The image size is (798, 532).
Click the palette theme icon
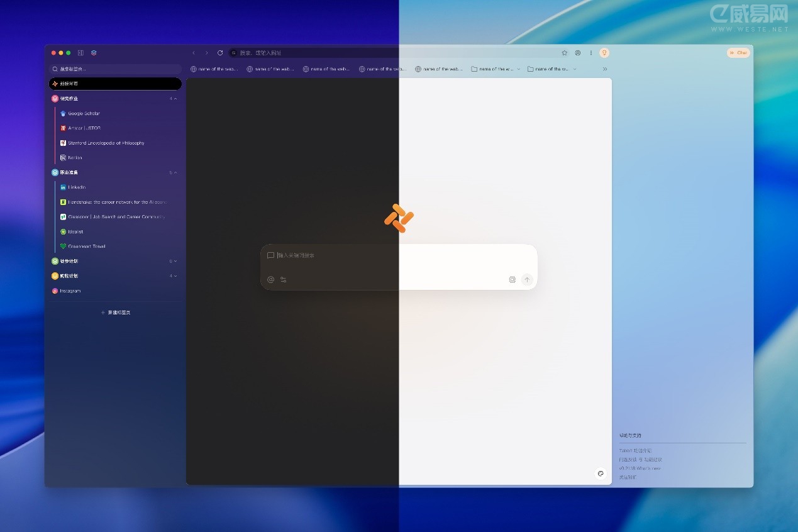coord(601,474)
